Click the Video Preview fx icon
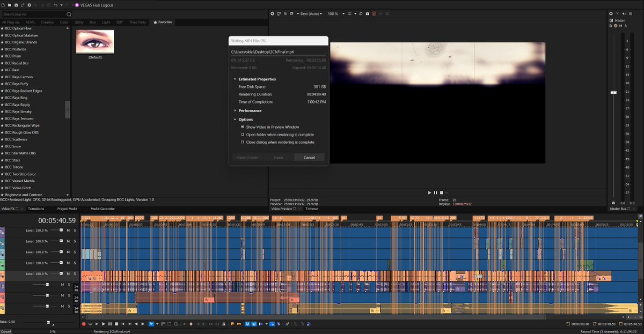644x334 pixels. (285, 13)
